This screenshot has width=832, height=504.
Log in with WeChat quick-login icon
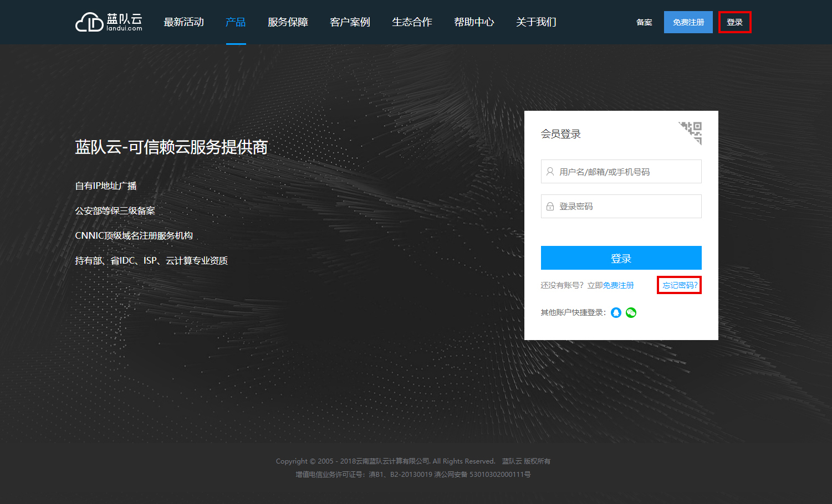[x=631, y=312]
